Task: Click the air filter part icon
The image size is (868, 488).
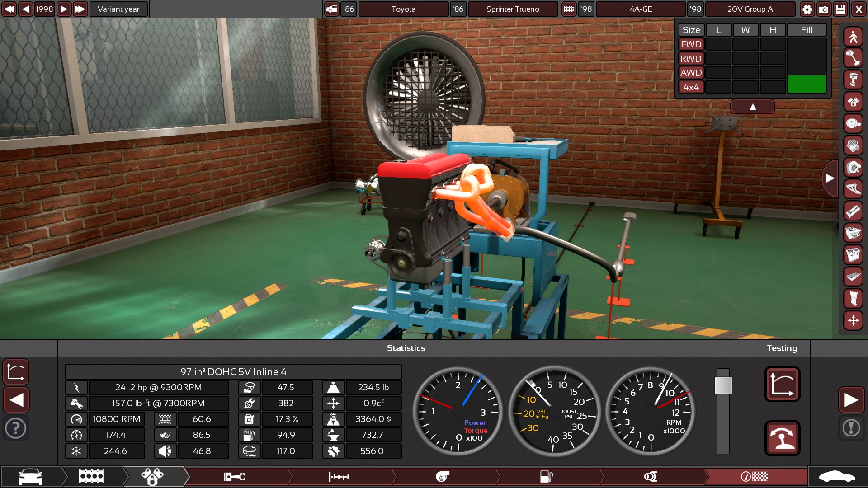Action: coord(853,123)
